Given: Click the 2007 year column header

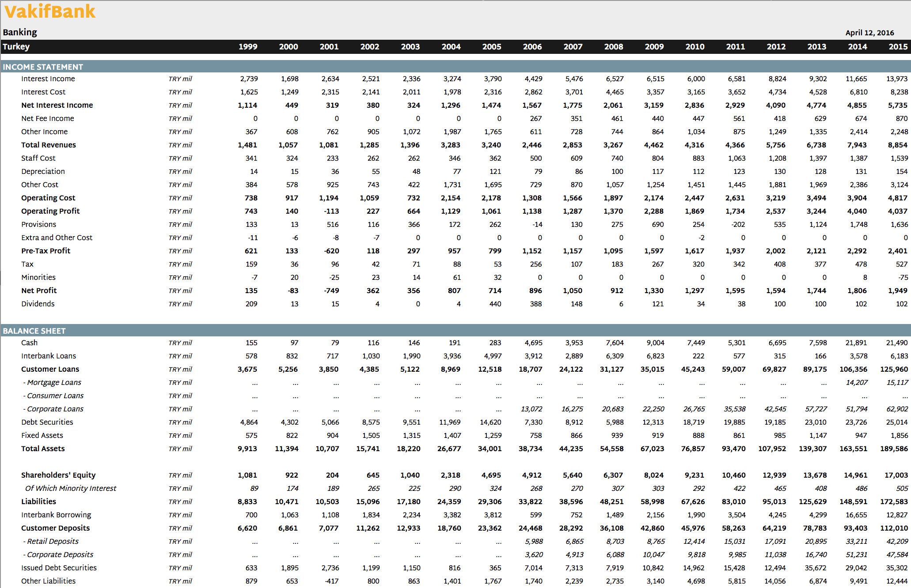Looking at the screenshot, I should tap(573, 46).
